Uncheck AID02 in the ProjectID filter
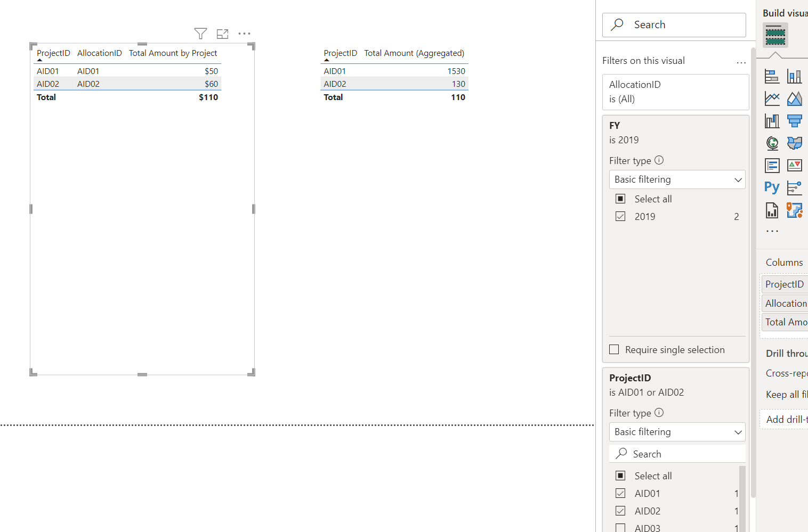The image size is (808, 532). 620,511
